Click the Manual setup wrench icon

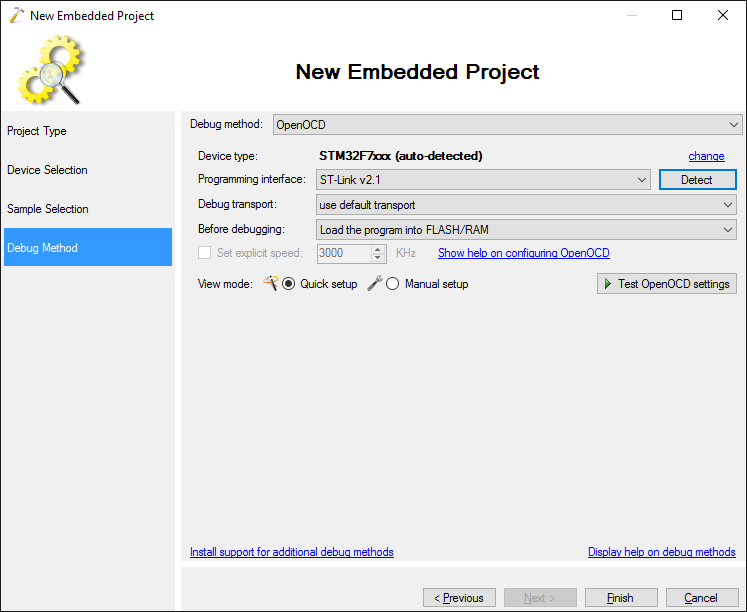point(375,283)
